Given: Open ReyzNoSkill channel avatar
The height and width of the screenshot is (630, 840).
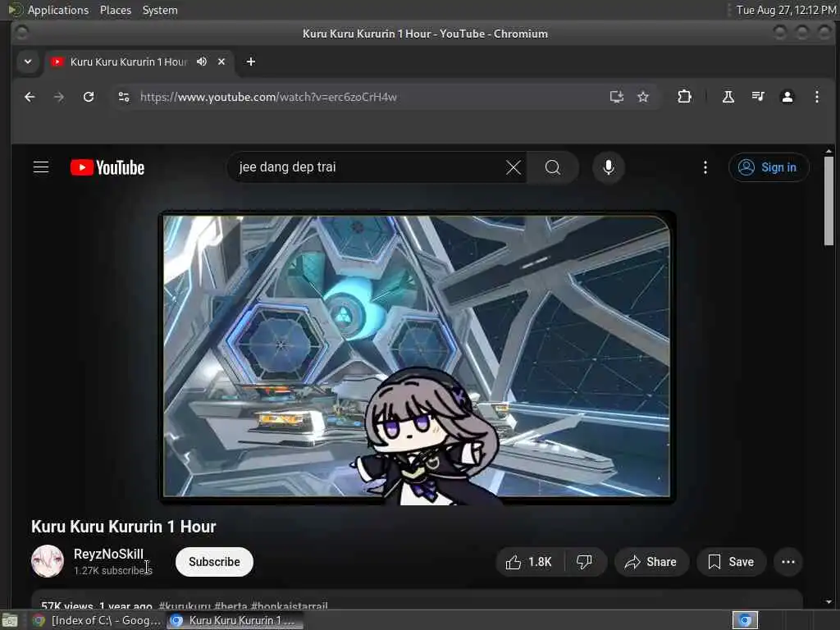Looking at the screenshot, I should [x=47, y=561].
